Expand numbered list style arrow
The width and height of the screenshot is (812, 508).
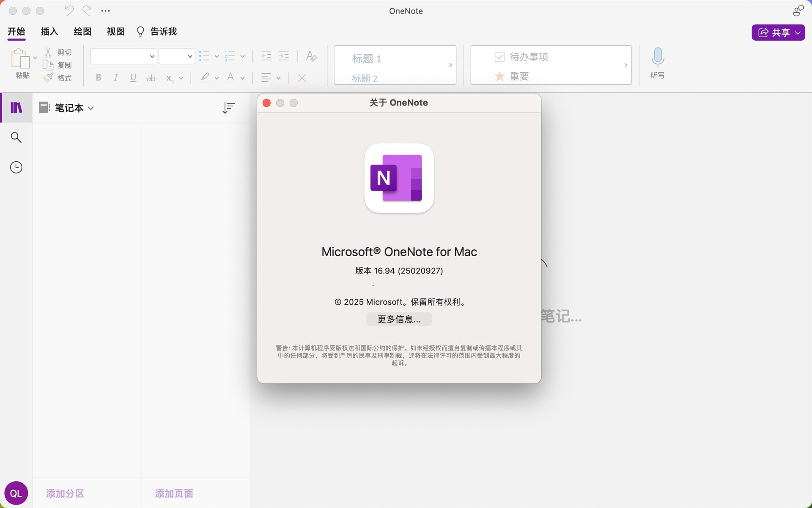point(242,56)
